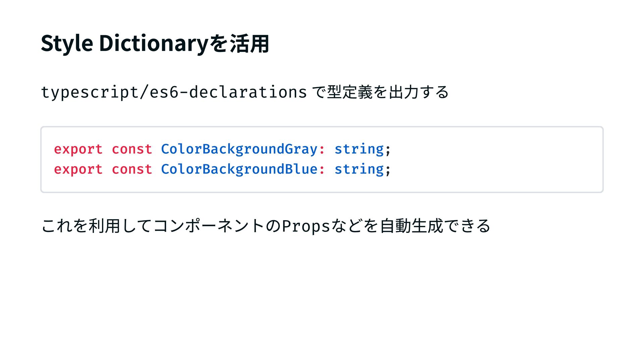Click the word 'Dictionary' in the heading
This screenshot has height=362, width=644.
pyautogui.click(x=153, y=44)
